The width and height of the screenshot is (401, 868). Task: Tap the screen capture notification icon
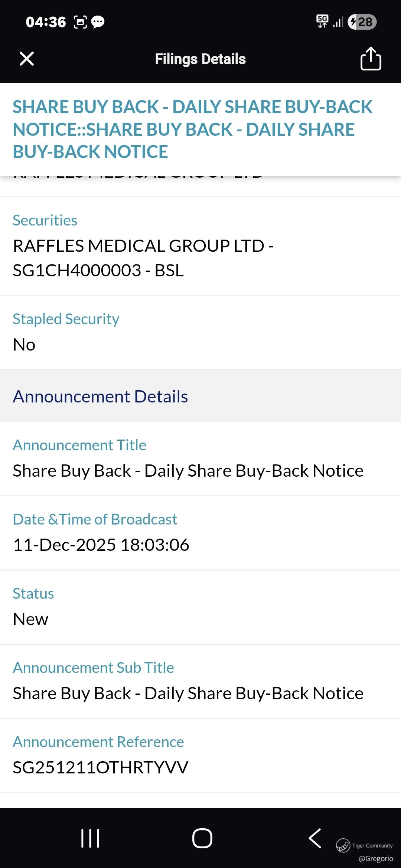pos(80,22)
